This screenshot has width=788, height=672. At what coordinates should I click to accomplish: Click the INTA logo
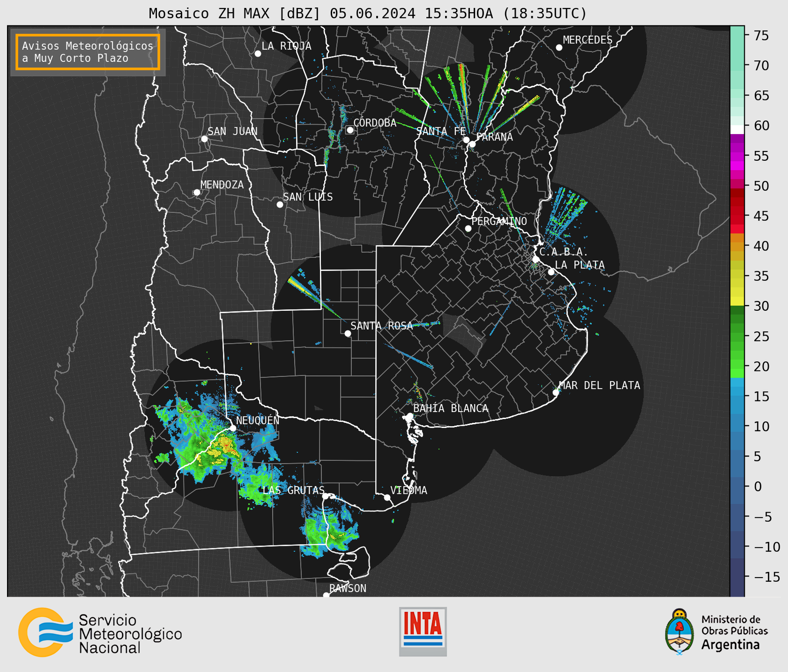[x=423, y=631]
